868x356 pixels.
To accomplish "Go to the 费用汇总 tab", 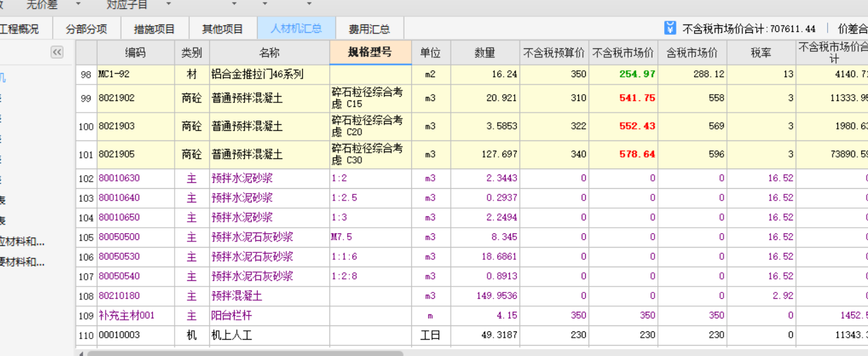I will 370,29.
